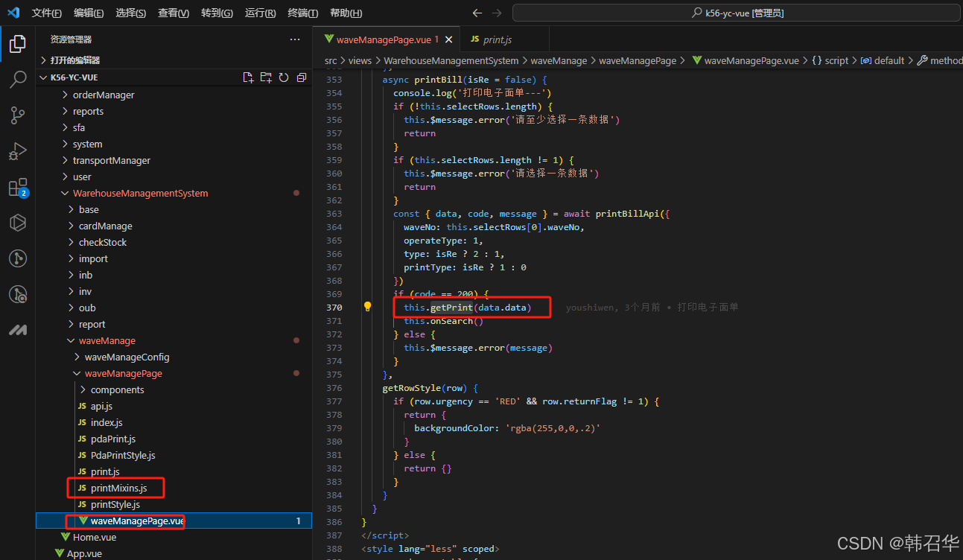Viewport: 963px width, 560px height.
Task: Open the Extensions view with badge
Action: point(18,187)
